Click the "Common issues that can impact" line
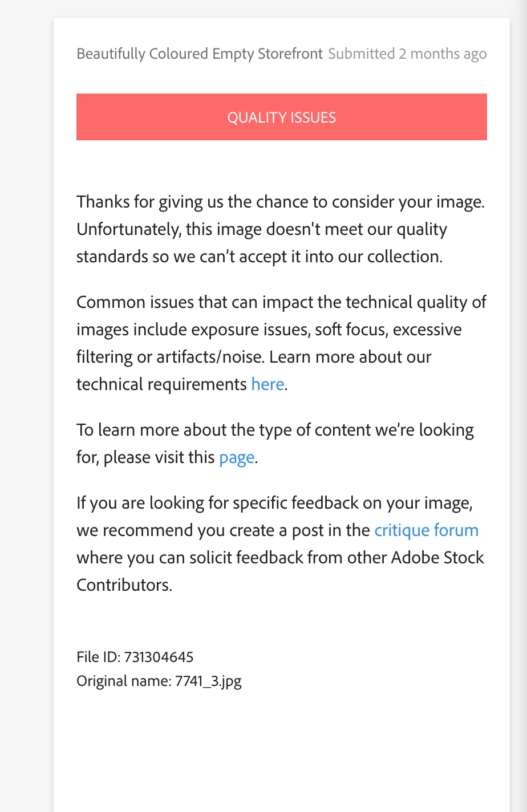527x812 pixels. (281, 302)
